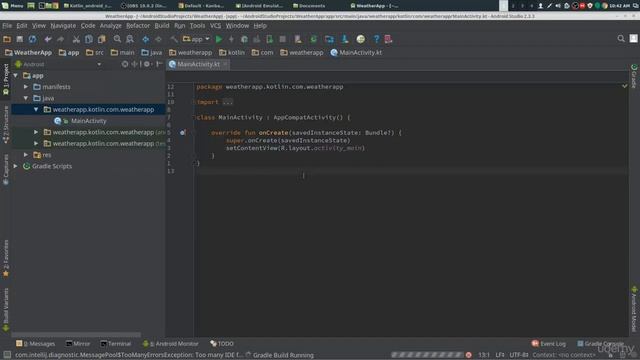Click the Cut scissors icon
The width and height of the screenshot is (640, 360).
point(76,39)
